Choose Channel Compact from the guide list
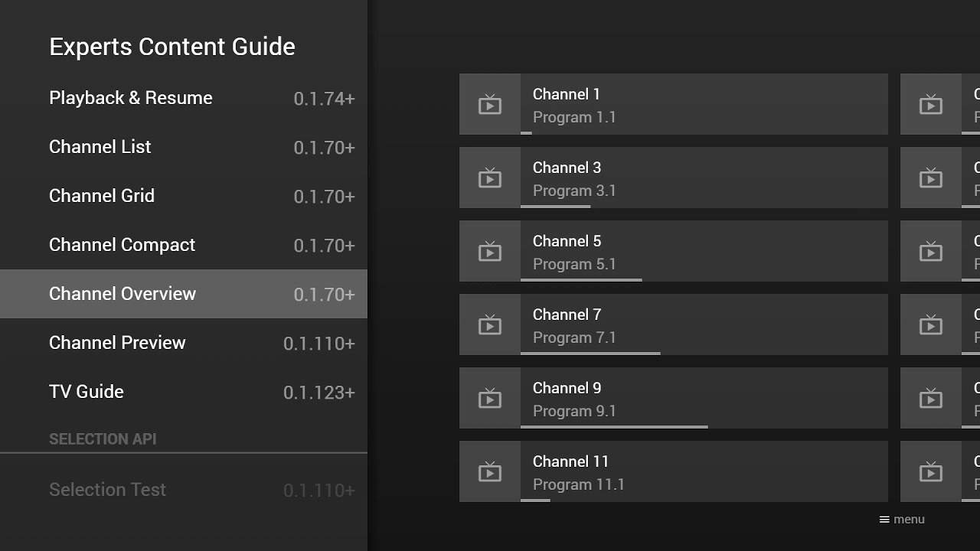980x551 pixels. (x=184, y=245)
